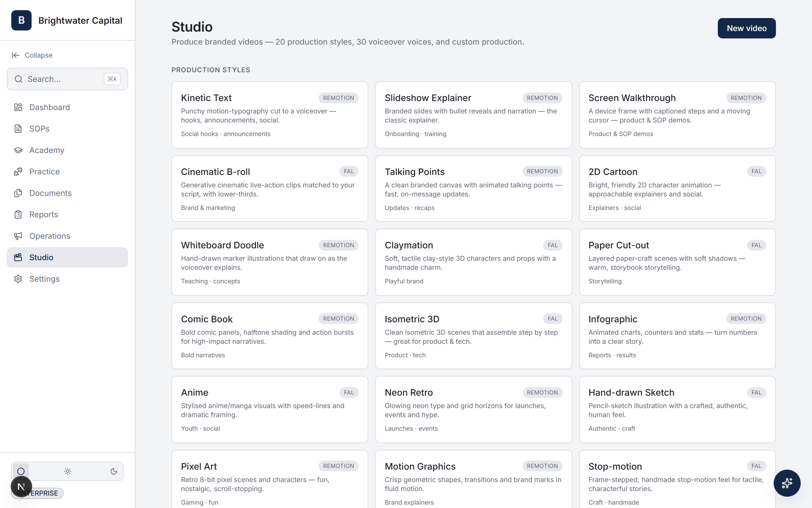Open the AI sparkle assistant button

click(x=787, y=483)
